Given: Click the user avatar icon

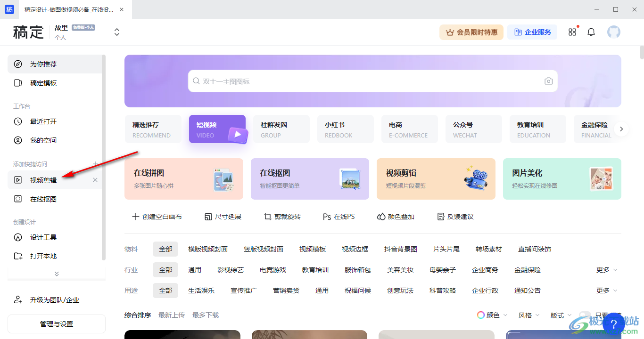Looking at the screenshot, I should [x=613, y=32].
